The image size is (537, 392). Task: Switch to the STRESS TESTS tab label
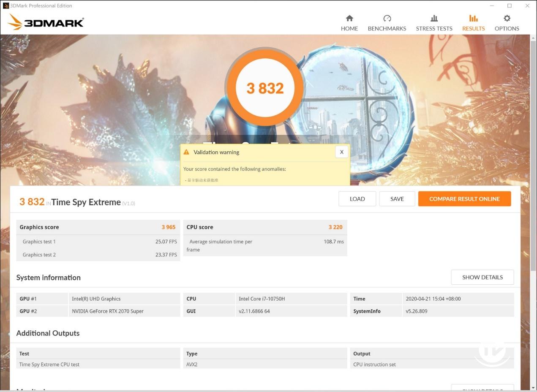coord(434,29)
